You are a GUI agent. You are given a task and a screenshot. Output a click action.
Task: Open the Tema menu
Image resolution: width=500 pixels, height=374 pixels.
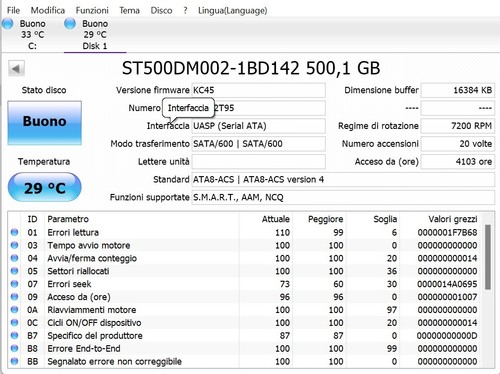(x=129, y=10)
